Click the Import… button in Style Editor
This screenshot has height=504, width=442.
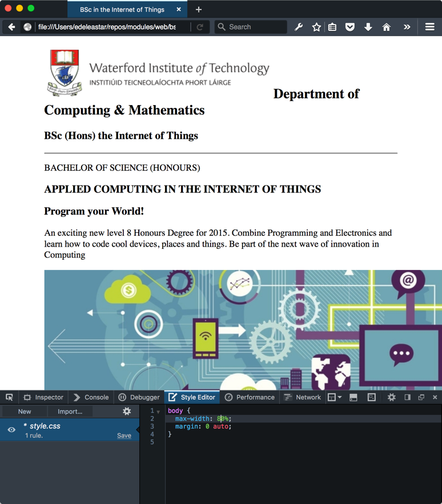pos(70,412)
